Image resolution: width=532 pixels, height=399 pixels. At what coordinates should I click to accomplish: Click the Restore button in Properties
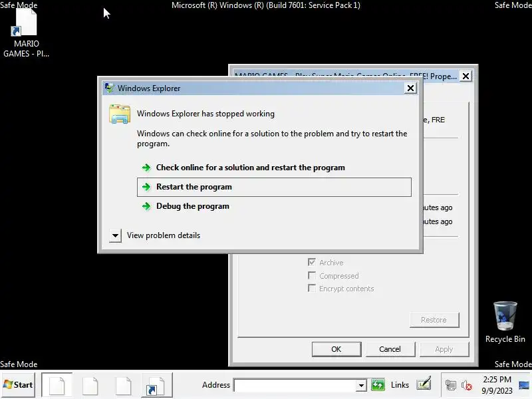(434, 320)
